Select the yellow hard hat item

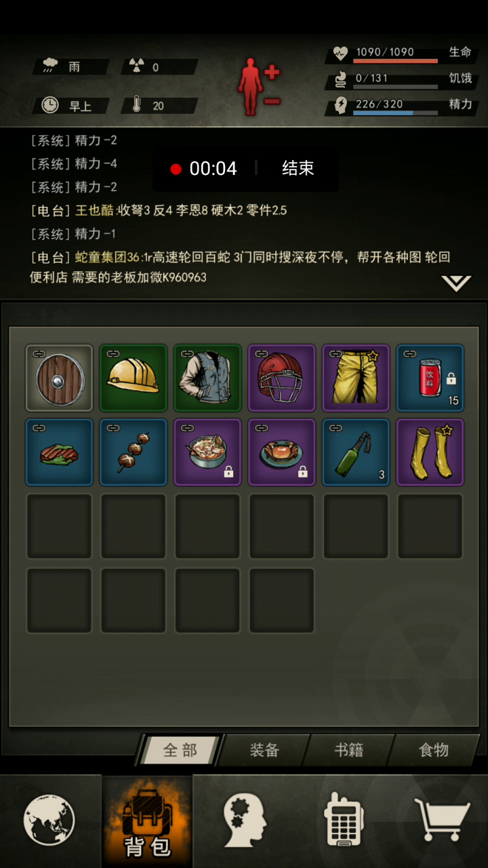point(134,378)
